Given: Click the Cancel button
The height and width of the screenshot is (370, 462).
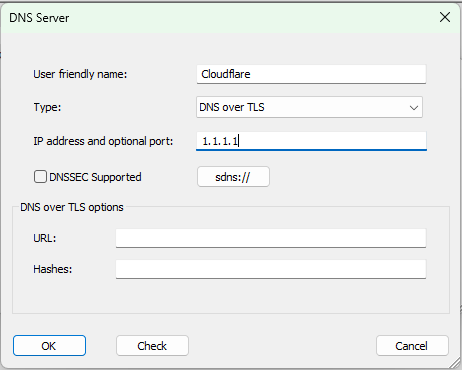Looking at the screenshot, I should 412,346.
